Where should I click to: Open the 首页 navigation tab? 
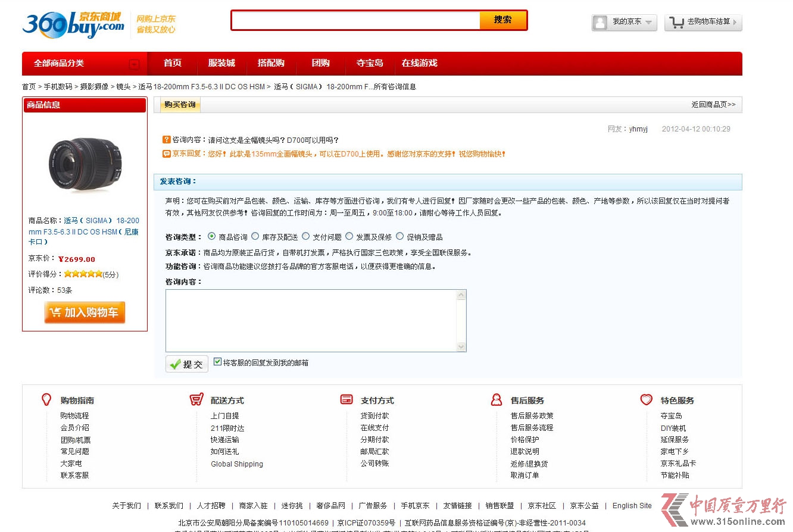pyautogui.click(x=173, y=63)
